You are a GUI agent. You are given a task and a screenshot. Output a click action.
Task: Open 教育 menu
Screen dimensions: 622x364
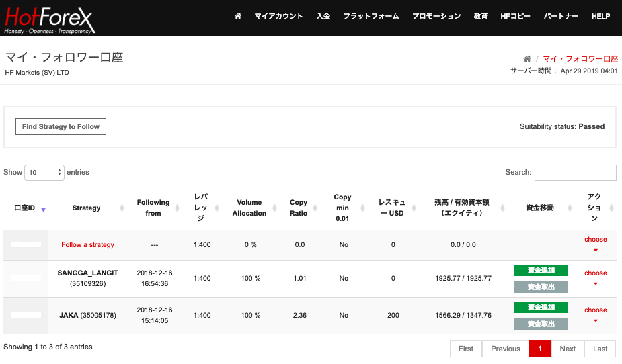tap(480, 16)
